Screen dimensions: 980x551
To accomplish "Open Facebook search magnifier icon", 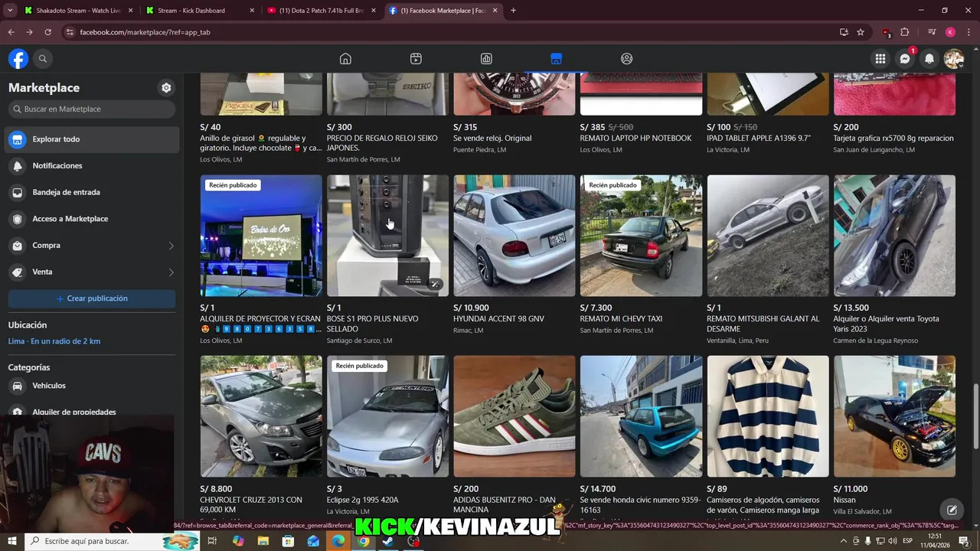I will (x=43, y=59).
